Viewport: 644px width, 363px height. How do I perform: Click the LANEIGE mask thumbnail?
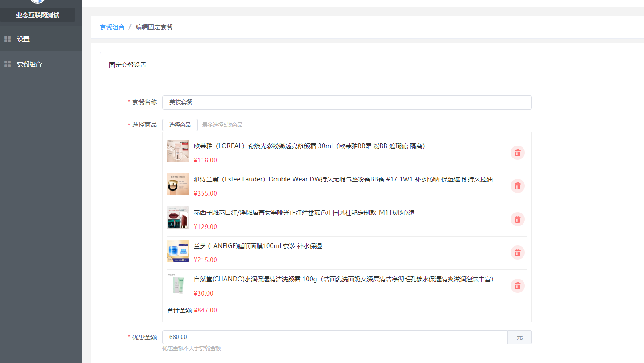pyautogui.click(x=178, y=251)
